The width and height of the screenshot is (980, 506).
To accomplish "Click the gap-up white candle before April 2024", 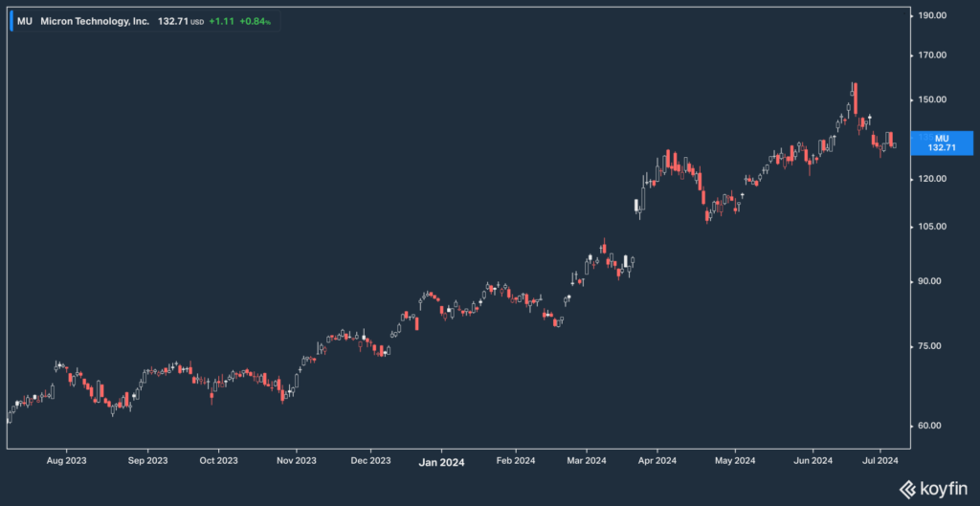I will (x=637, y=204).
